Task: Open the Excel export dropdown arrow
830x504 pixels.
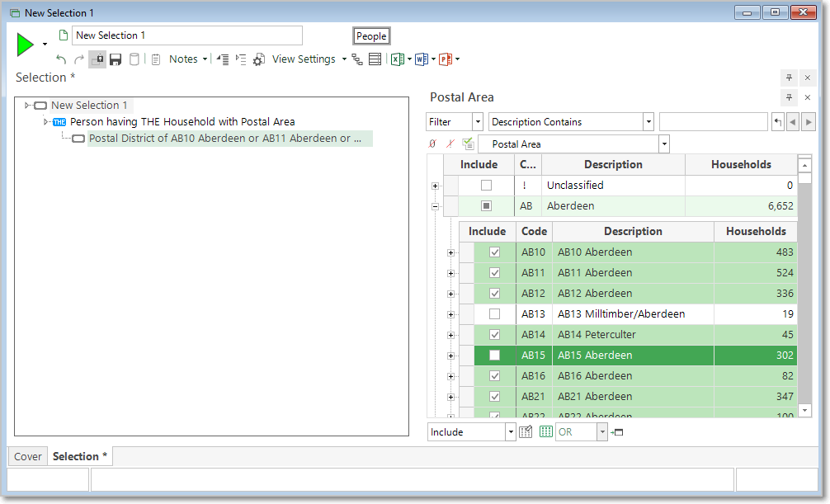Action: [410, 59]
